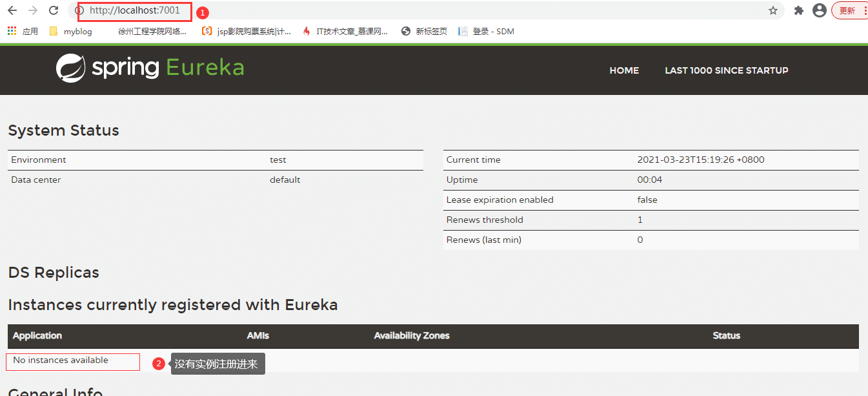Image resolution: width=868 pixels, height=396 pixels.
Task: Open the HOME navigation item
Action: coord(624,70)
